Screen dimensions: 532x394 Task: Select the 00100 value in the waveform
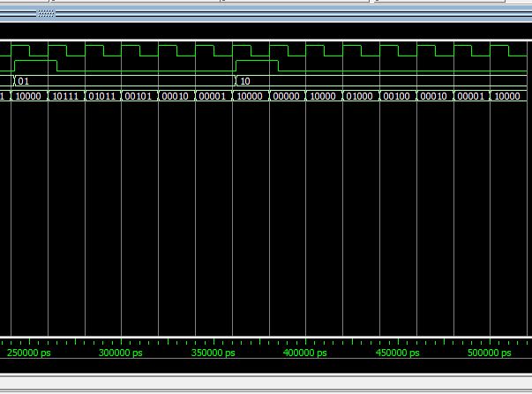click(396, 96)
